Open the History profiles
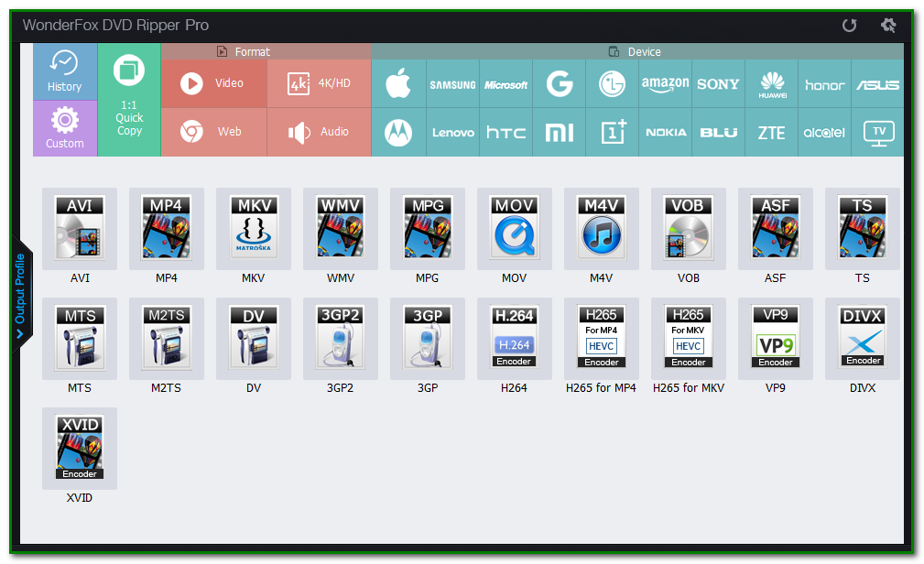The image size is (924, 564). click(x=65, y=71)
